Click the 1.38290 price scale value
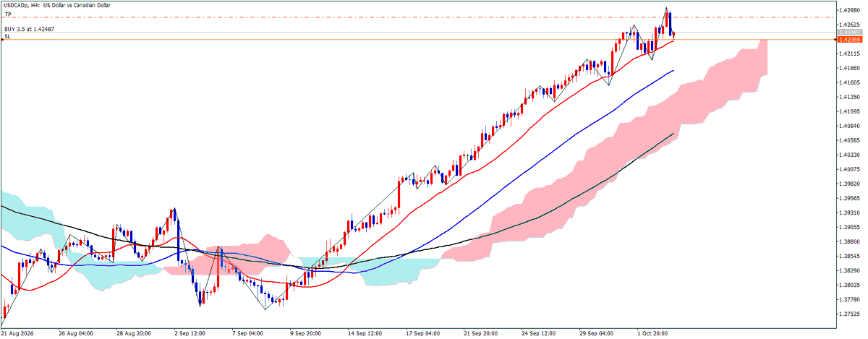Screen dimensions: 868x339 (x=850, y=270)
